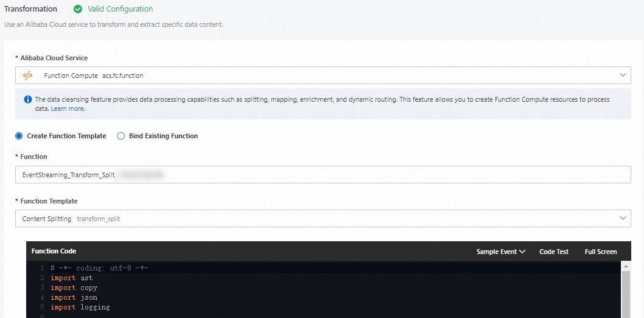Click the Function name input field
The image size is (644, 318).
323,175
